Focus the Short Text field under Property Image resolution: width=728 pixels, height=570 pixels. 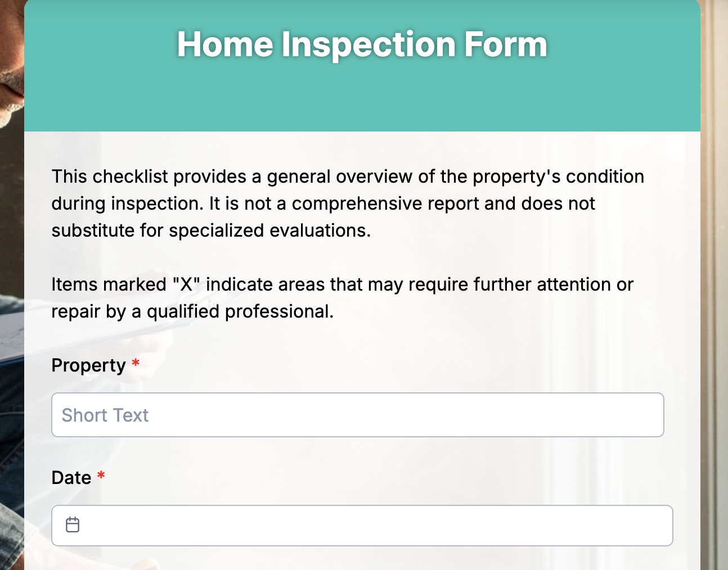pos(358,415)
